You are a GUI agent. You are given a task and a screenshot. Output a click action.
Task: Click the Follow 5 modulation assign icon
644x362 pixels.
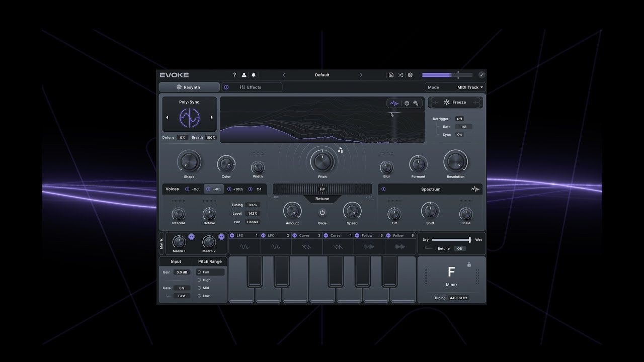[x=357, y=235]
